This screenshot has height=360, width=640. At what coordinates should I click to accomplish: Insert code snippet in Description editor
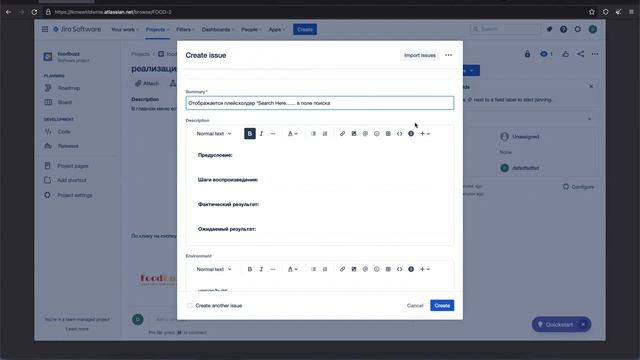tap(400, 133)
